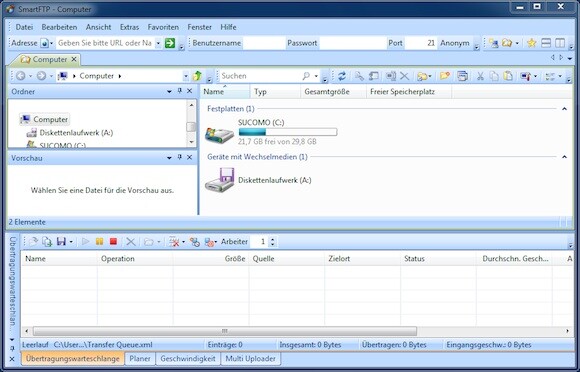
Task: Click the horizontal split window layout icon
Action: pos(546,43)
